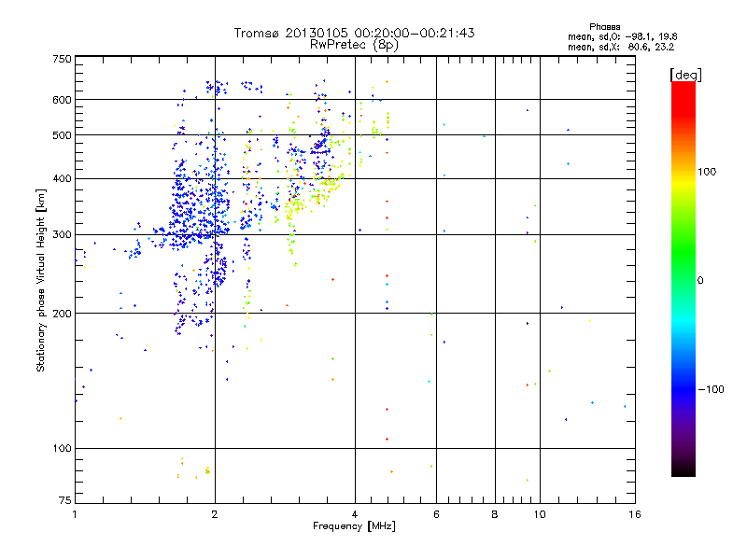Click the colorbar '100' tick label
Viewport: 747px width, 560px height.
tap(707, 172)
